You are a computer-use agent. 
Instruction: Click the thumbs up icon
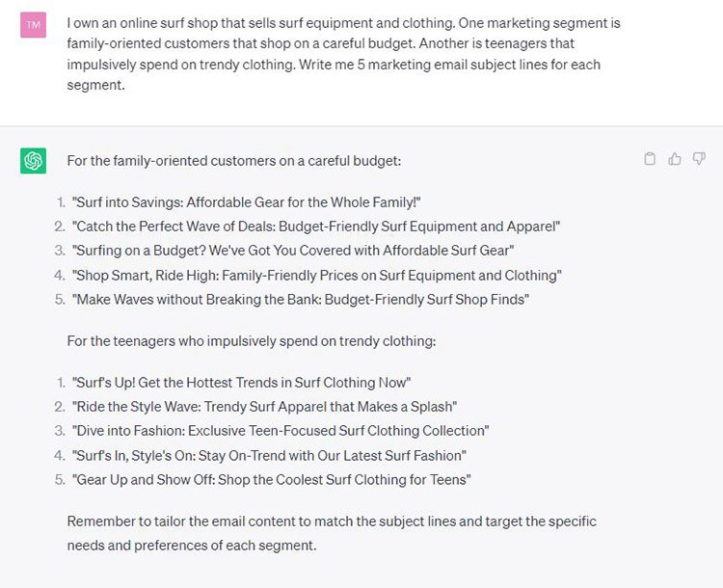(x=675, y=159)
